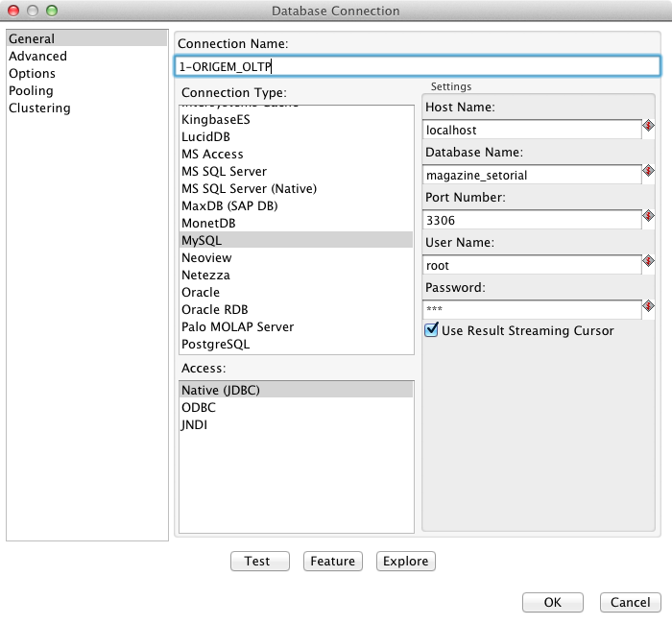The width and height of the screenshot is (672, 624).
Task: Click the Database Name input field
Action: click(x=532, y=175)
